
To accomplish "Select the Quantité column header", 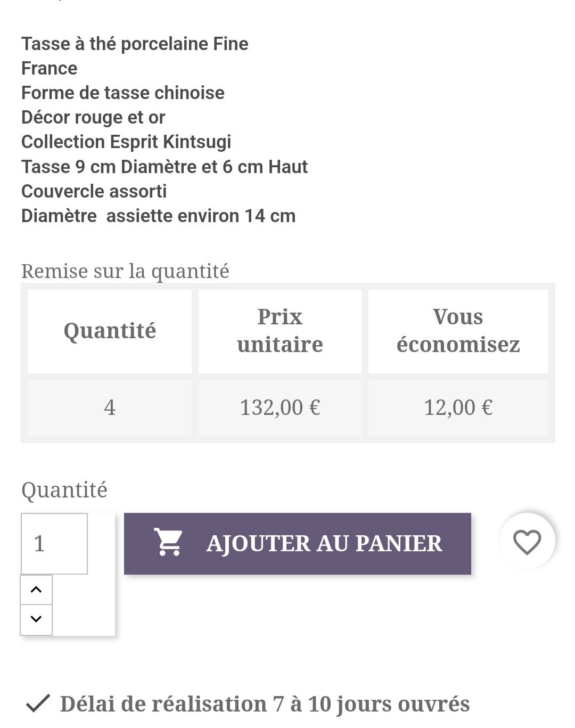I will click(x=110, y=331).
